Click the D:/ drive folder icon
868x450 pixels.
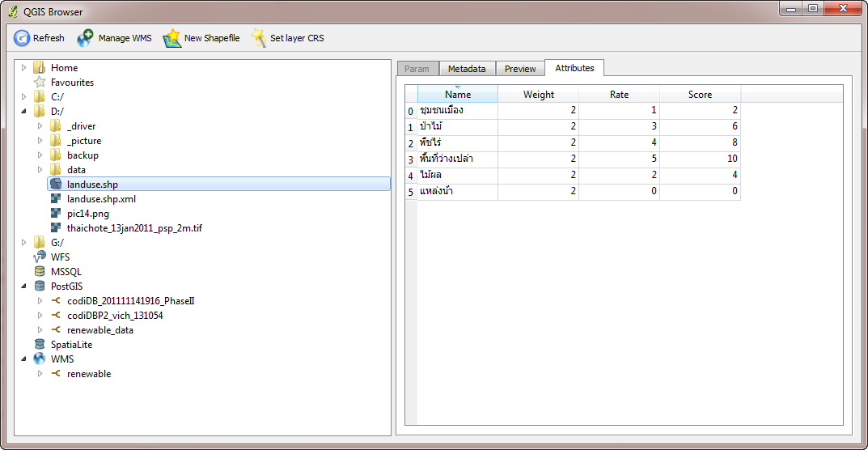(40, 112)
